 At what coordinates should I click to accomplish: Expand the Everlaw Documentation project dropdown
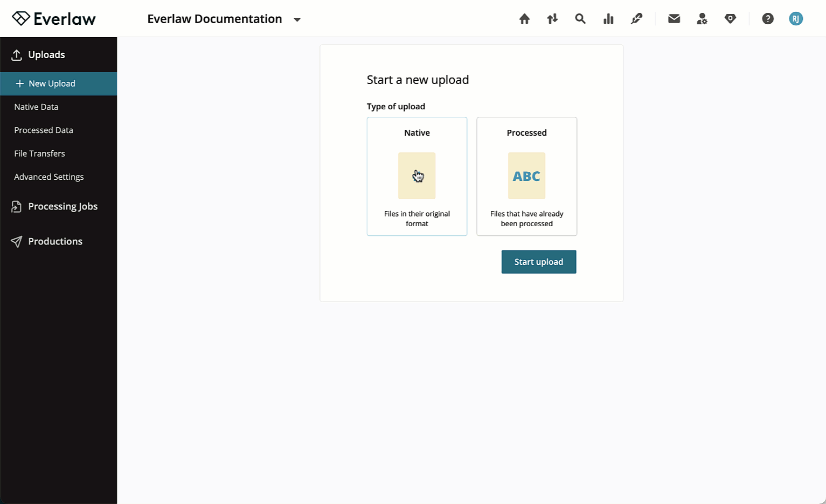tap(297, 19)
